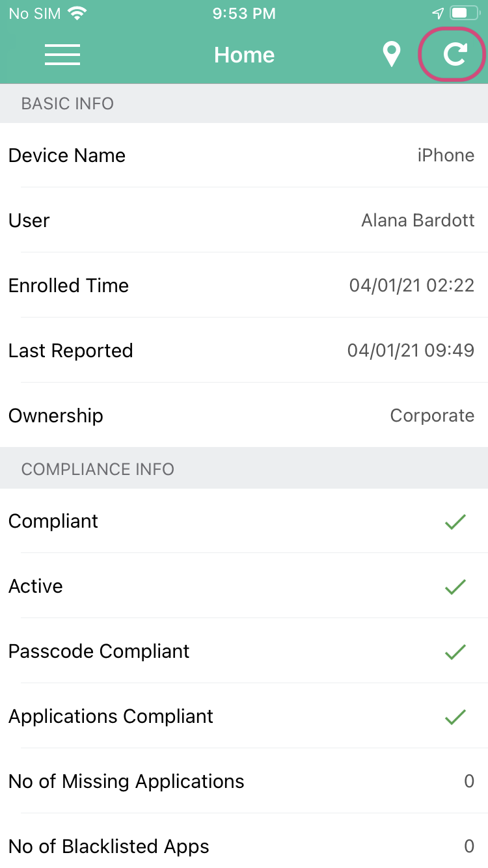
Task: Tap the location services arrow in status bar
Action: 438,14
